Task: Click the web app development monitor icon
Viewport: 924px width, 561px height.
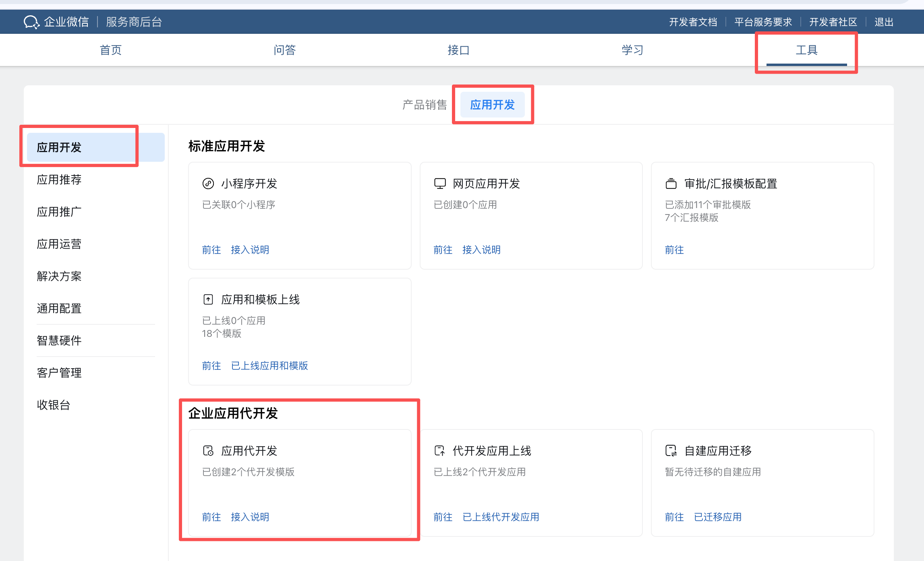Action: point(439,184)
